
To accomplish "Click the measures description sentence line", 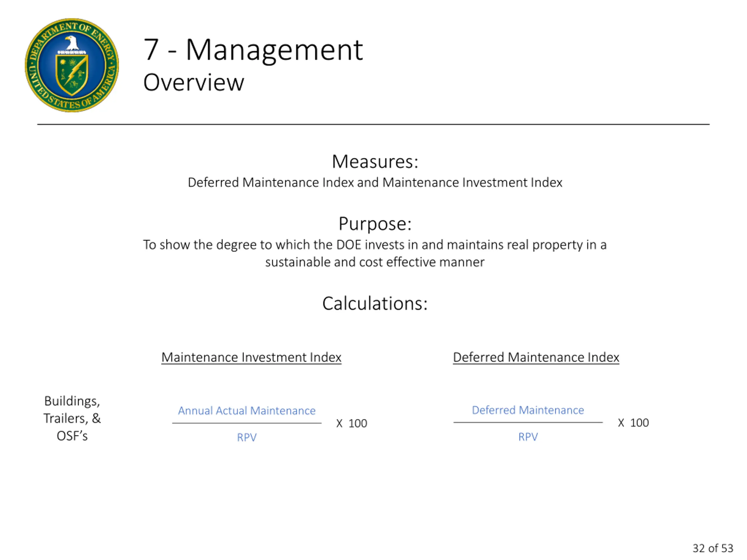I will click(x=375, y=183).
